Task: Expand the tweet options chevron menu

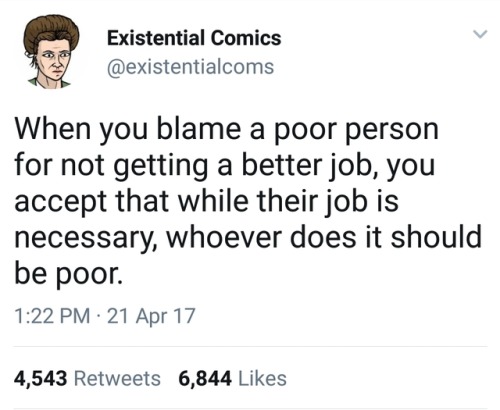Action: [x=480, y=34]
